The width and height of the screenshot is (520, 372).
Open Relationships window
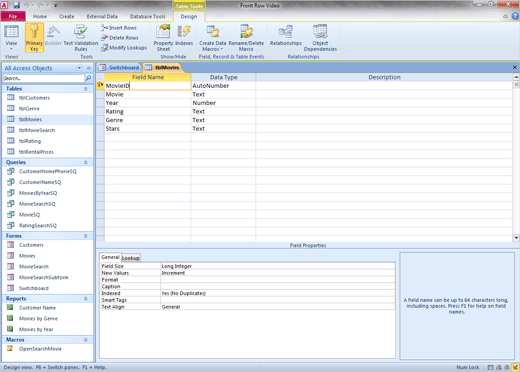coord(286,36)
